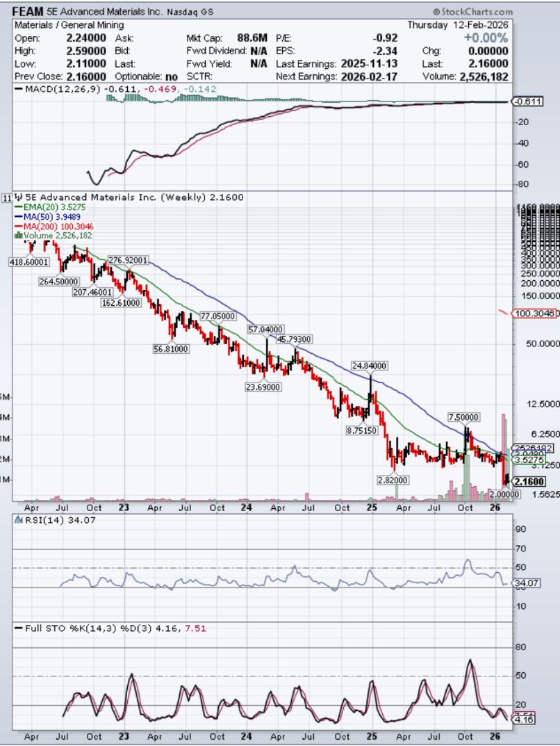Click the 7.50000 high annotation
The height and width of the screenshot is (746, 560).
464,417
